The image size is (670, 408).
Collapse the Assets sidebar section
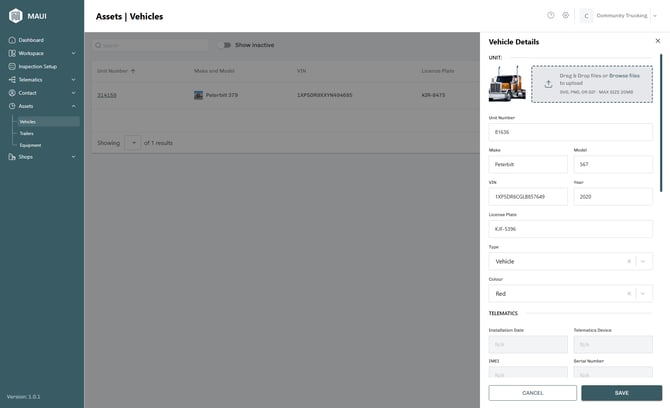pyautogui.click(x=73, y=106)
